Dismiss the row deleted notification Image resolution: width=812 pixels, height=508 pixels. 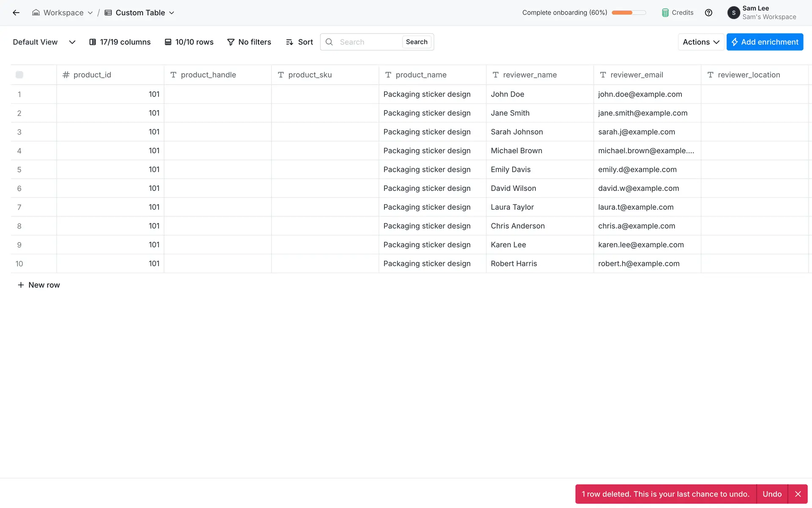point(798,494)
